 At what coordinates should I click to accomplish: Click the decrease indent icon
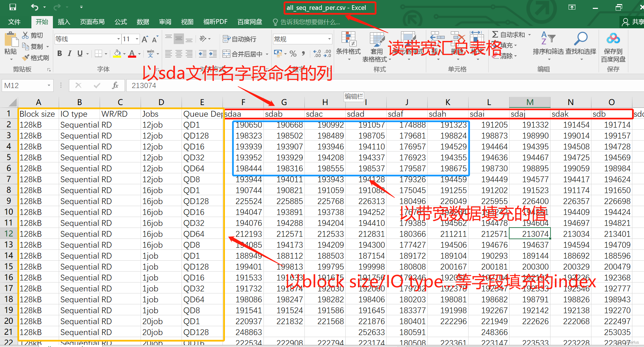pyautogui.click(x=202, y=54)
